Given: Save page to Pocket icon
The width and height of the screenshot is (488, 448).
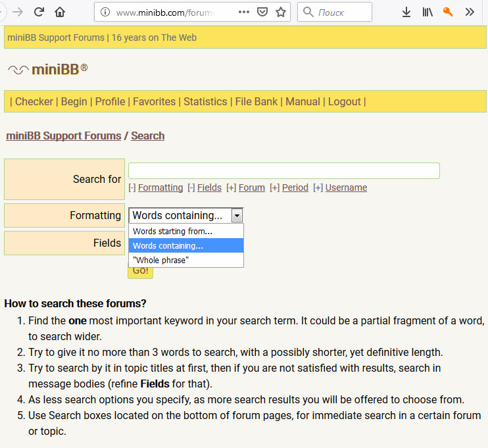Looking at the screenshot, I should pyautogui.click(x=262, y=12).
